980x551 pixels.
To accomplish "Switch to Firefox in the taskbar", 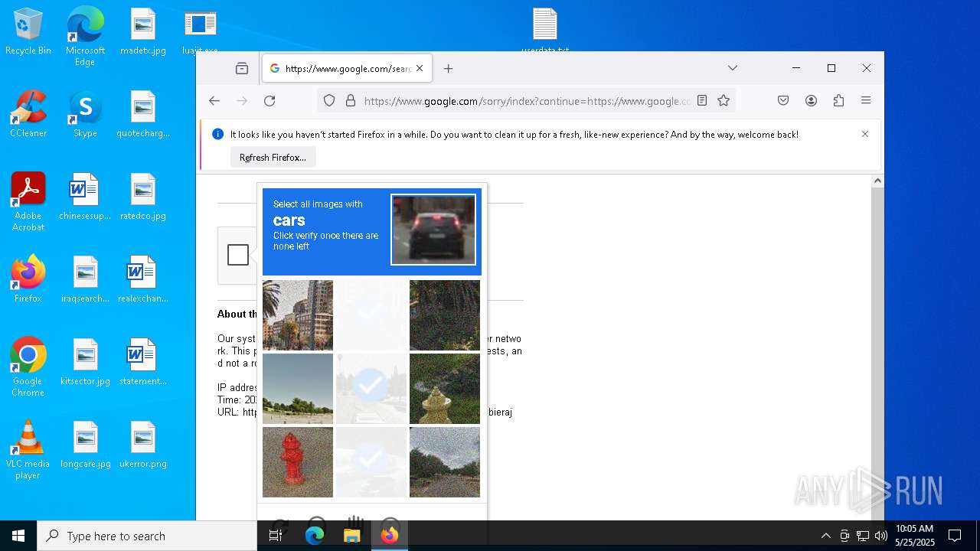I will [x=390, y=536].
